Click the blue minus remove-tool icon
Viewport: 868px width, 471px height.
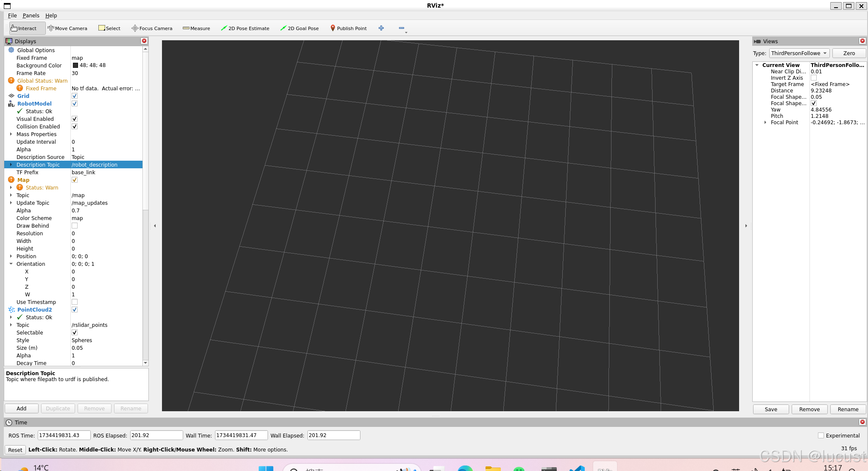(402, 28)
